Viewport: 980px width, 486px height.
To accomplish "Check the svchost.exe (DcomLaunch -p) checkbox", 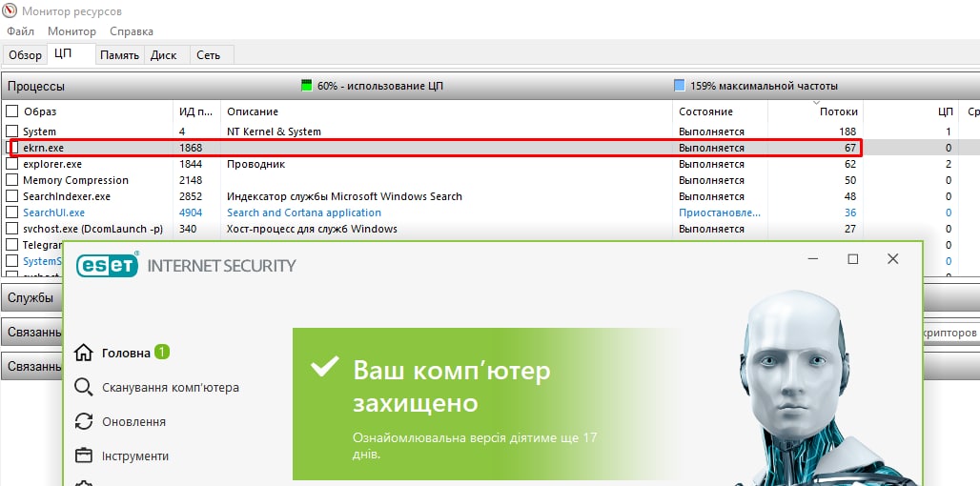I will 11,229.
